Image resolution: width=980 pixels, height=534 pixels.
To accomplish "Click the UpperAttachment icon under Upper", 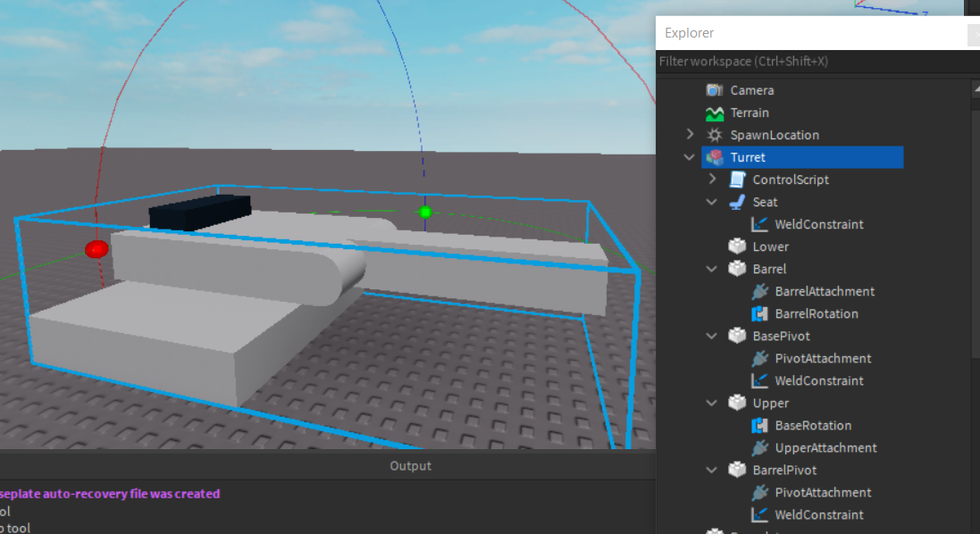I will click(759, 447).
